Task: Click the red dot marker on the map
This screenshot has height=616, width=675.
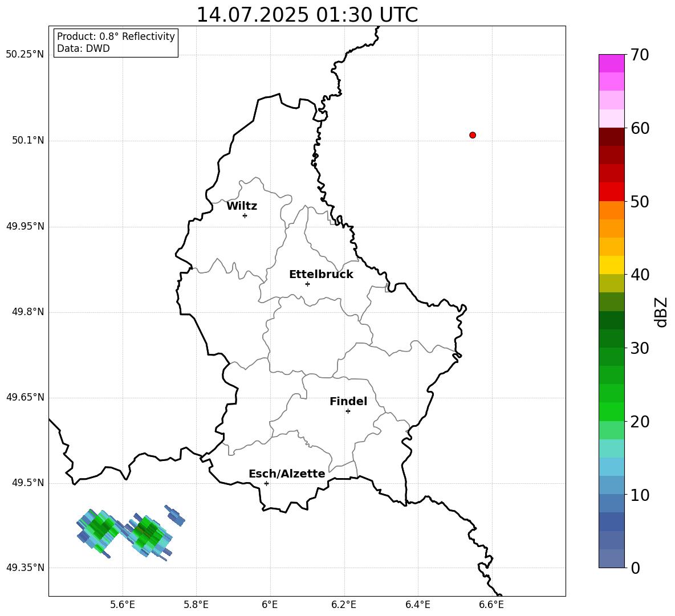Action: coord(473,135)
